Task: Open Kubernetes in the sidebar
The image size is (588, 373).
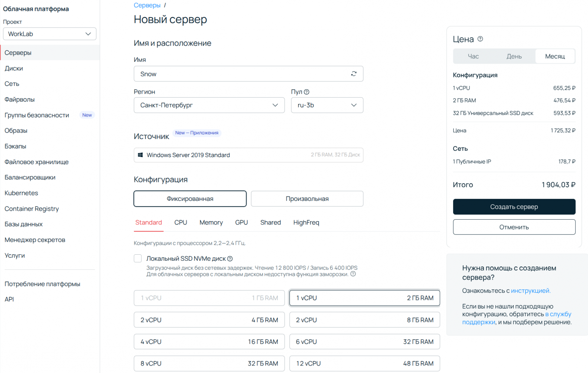Action: (21, 193)
